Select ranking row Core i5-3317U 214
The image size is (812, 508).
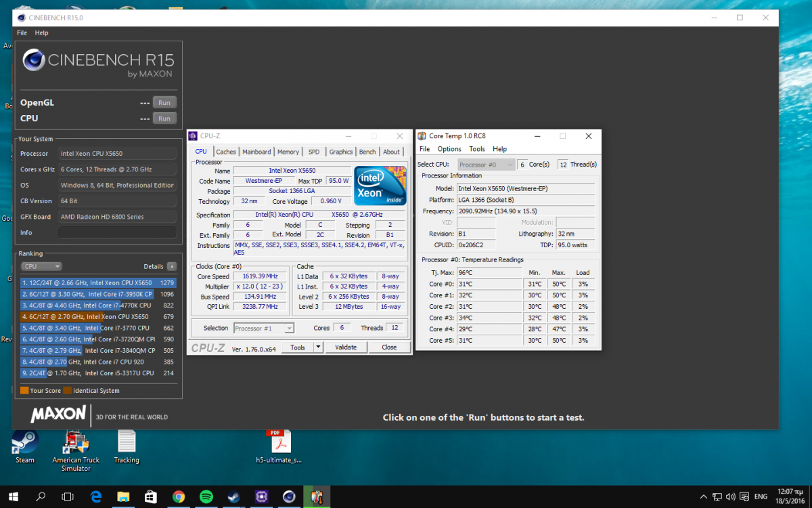98,373
